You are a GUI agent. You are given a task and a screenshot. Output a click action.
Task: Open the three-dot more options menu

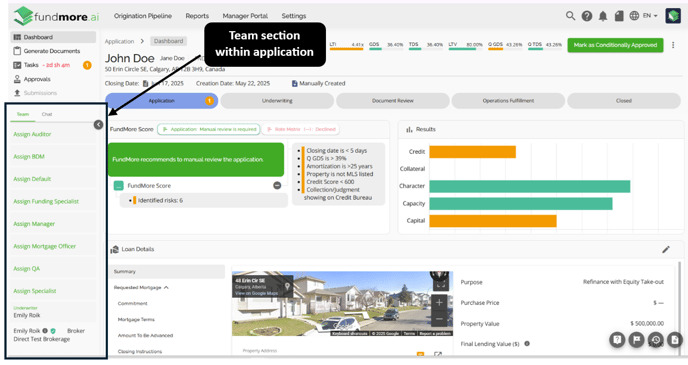(x=673, y=45)
